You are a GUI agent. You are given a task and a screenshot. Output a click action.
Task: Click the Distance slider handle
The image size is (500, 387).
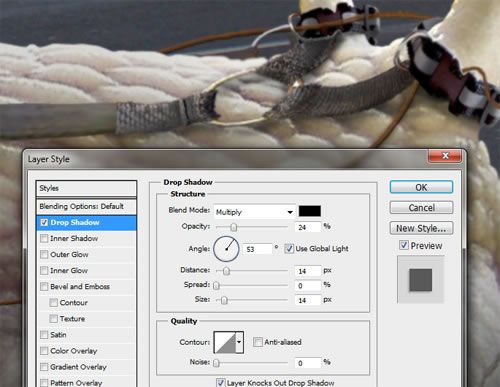click(x=226, y=271)
